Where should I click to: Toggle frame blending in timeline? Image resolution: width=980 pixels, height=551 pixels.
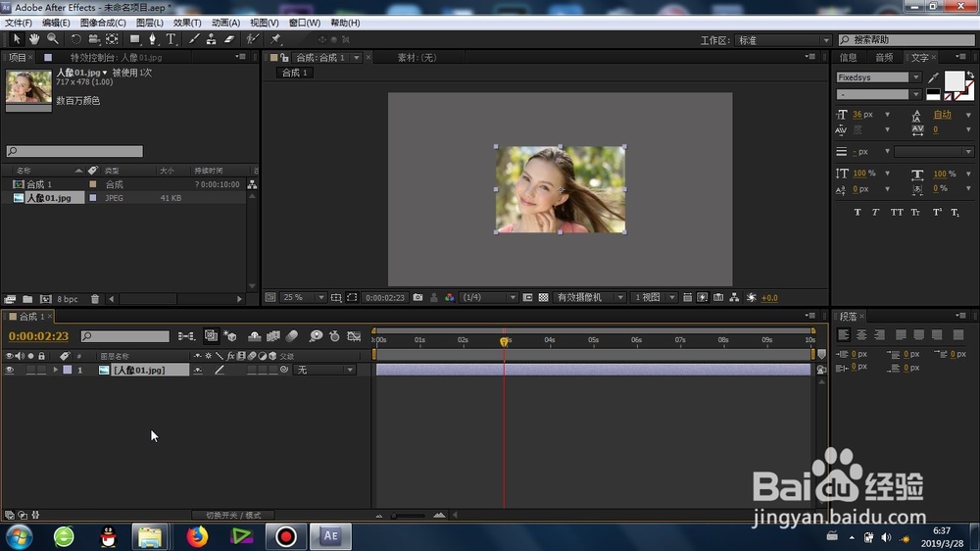pyautogui.click(x=273, y=336)
